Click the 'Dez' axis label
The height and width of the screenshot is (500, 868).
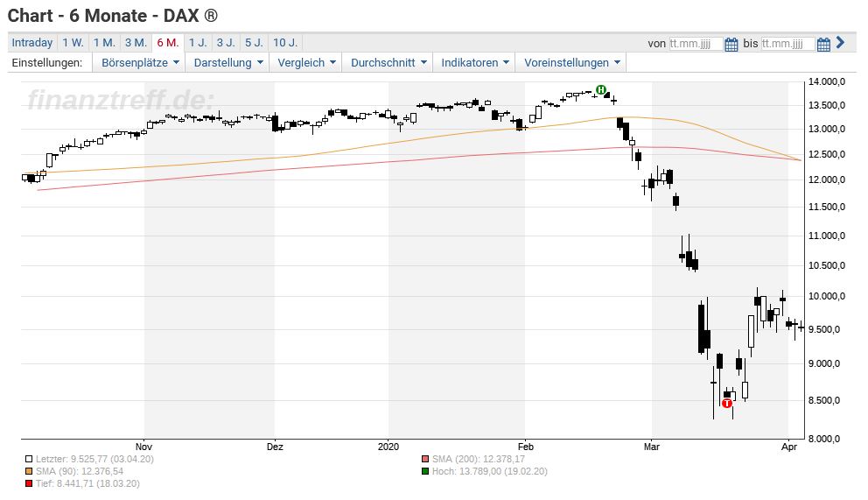click(275, 447)
